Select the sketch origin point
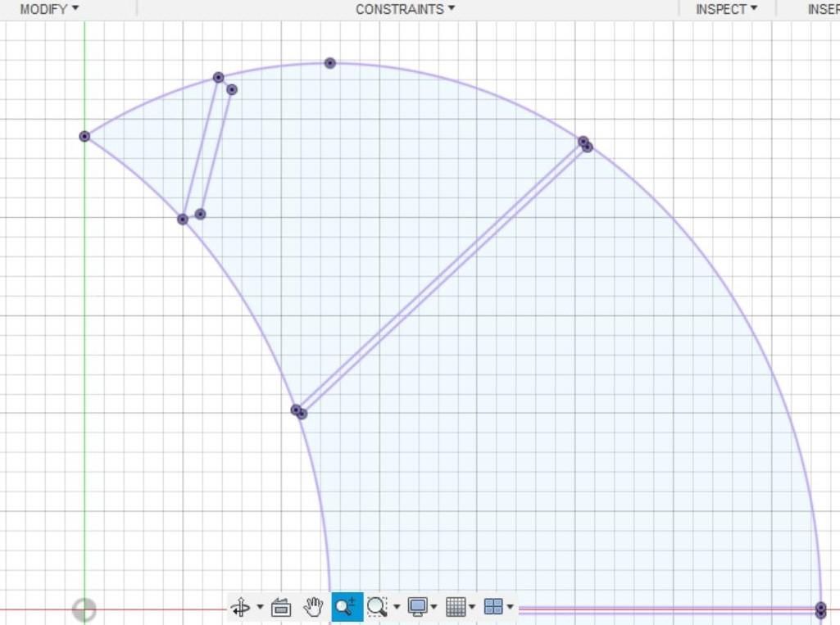840x625 pixels. [x=84, y=609]
